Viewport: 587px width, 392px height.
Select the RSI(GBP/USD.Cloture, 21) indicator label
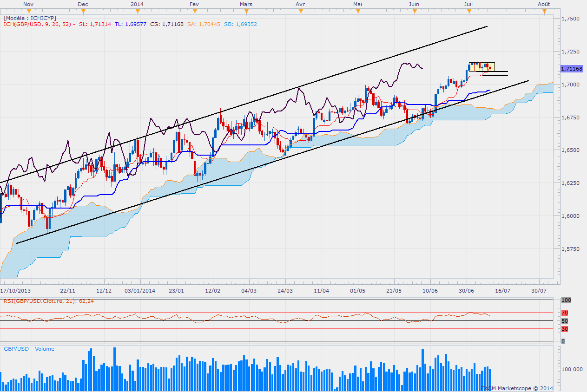(x=49, y=301)
